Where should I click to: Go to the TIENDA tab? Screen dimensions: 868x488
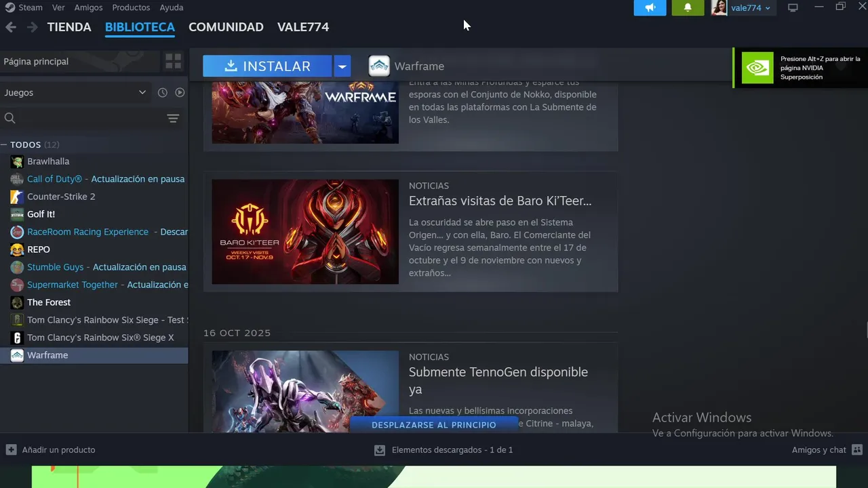(x=69, y=27)
